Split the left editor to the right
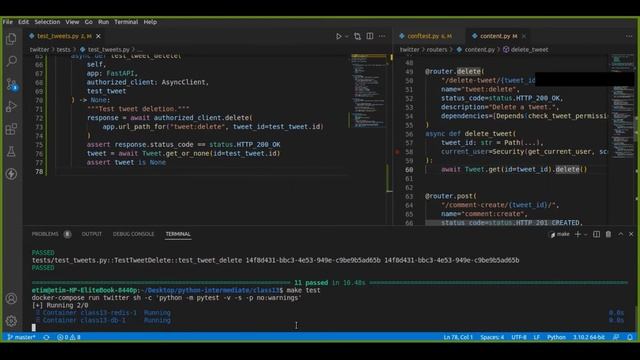The height and width of the screenshot is (360, 640). pos(370,36)
